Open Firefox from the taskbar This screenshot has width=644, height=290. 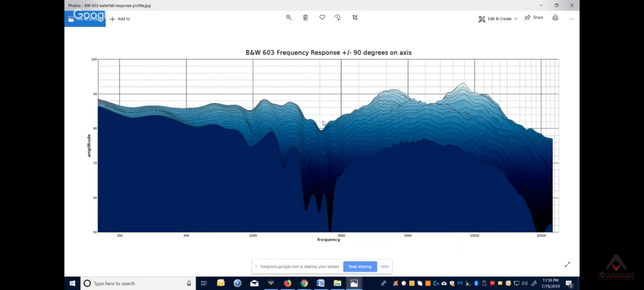tap(287, 283)
